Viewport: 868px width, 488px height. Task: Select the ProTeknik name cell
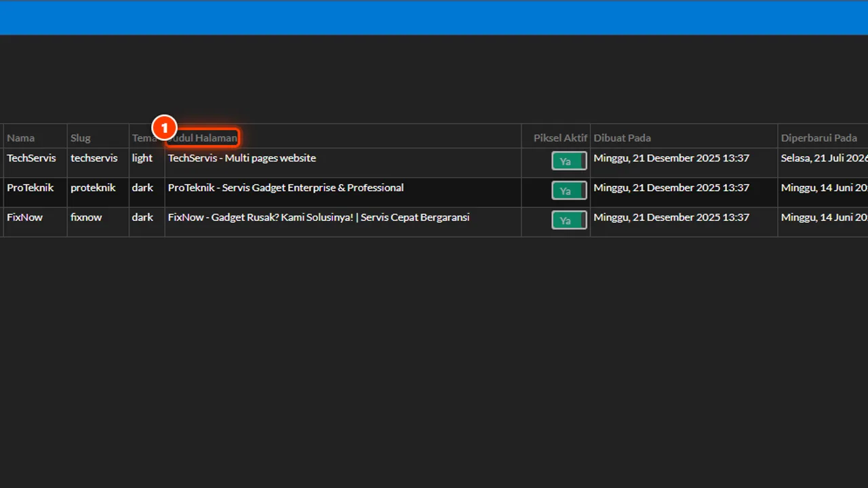pyautogui.click(x=31, y=188)
